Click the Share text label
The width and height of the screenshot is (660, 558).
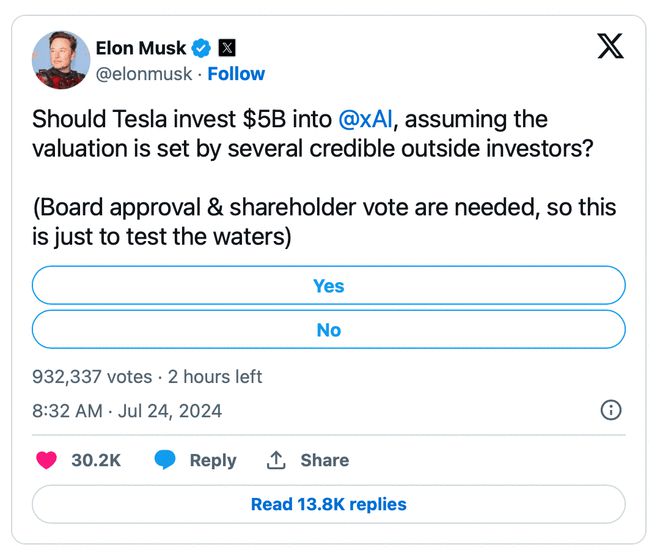point(324,460)
